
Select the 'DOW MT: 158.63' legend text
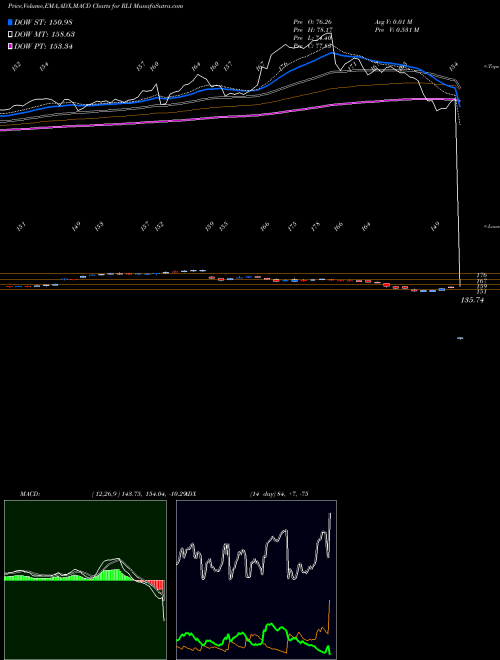[x=44, y=34]
